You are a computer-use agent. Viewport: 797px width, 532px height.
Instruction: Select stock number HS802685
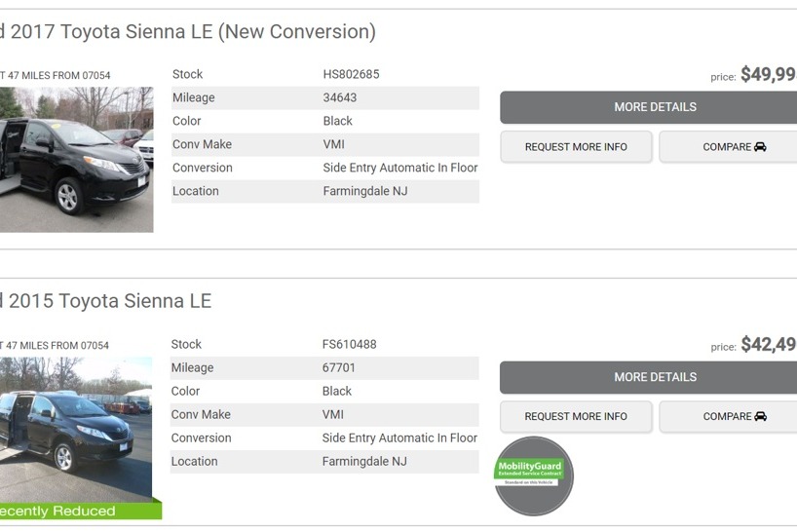coord(351,74)
